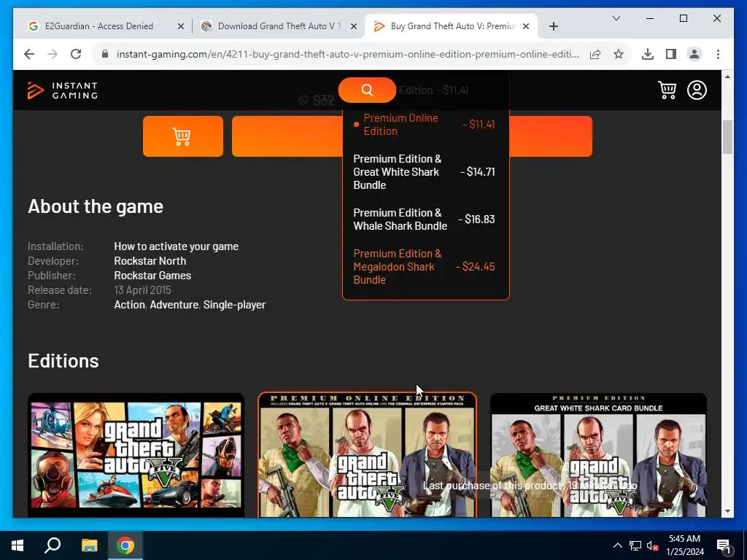Show hidden system tray icons
The height and width of the screenshot is (560, 747).
pos(617,545)
